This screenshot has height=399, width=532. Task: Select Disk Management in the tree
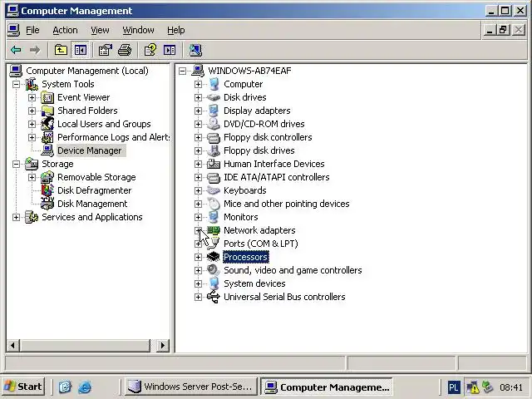tap(92, 204)
